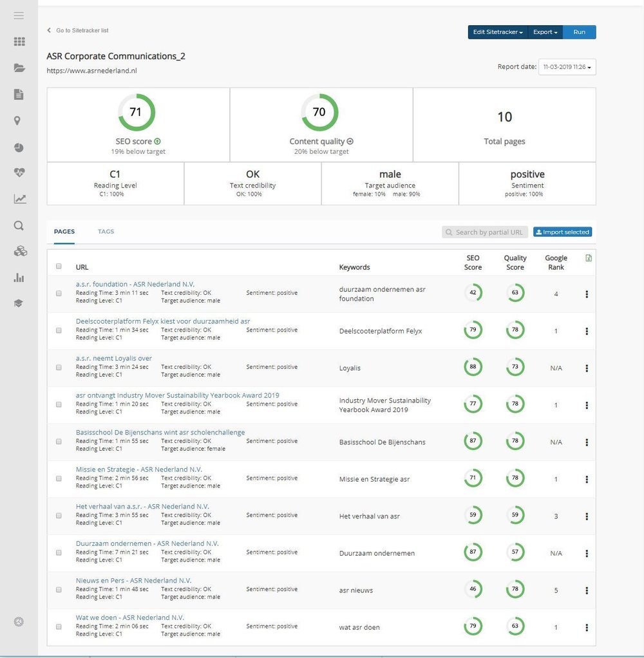The width and height of the screenshot is (644, 658).
Task: Check the a.s.r. foundation row checkbox
Action: click(59, 294)
